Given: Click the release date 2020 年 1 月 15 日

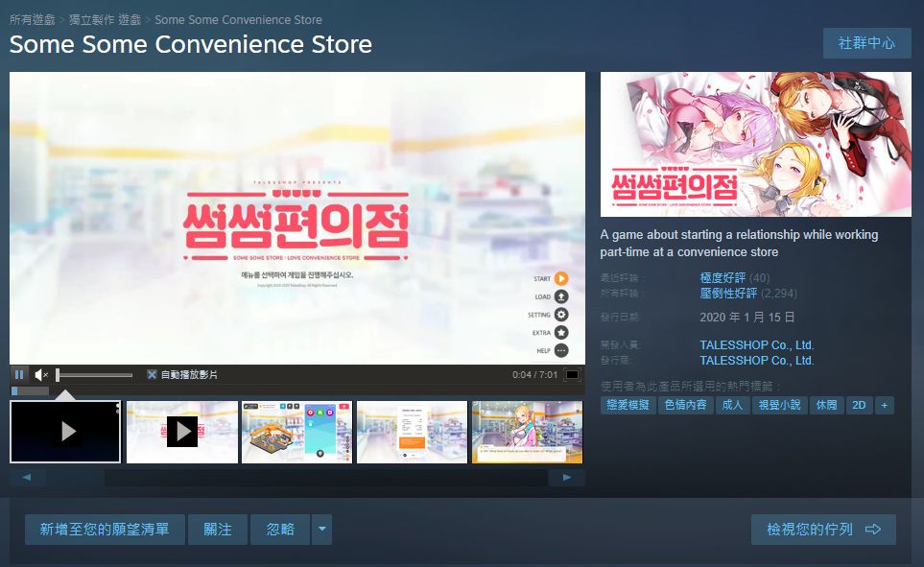Looking at the screenshot, I should (x=747, y=318).
